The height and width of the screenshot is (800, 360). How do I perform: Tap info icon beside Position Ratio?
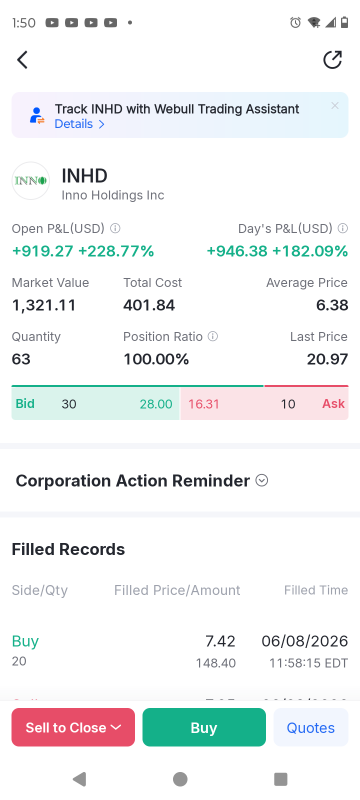(x=213, y=337)
